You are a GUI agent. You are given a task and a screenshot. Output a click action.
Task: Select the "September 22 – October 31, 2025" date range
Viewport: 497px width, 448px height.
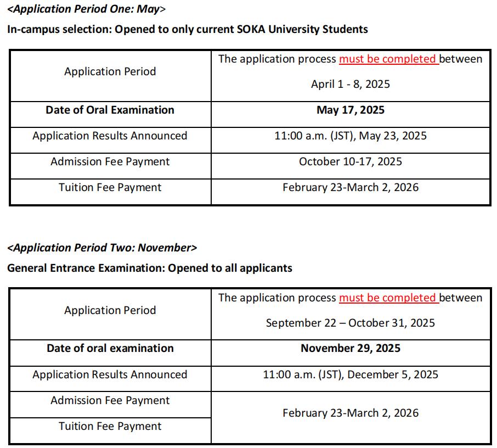pyautogui.click(x=351, y=323)
